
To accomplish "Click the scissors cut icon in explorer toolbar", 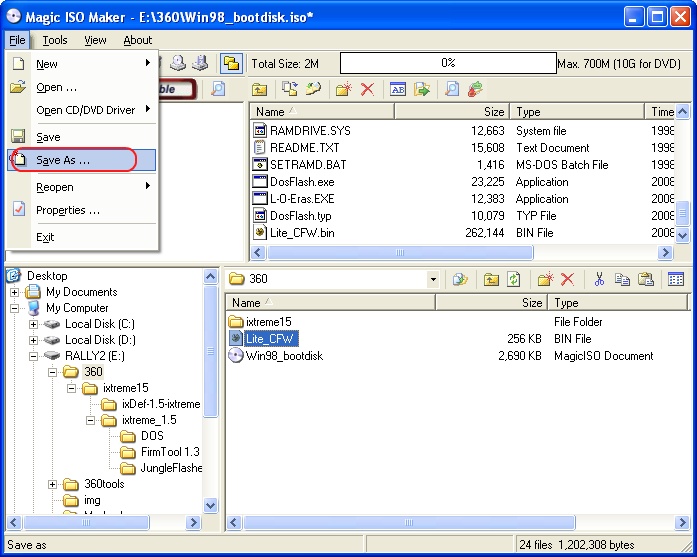I will [598, 280].
